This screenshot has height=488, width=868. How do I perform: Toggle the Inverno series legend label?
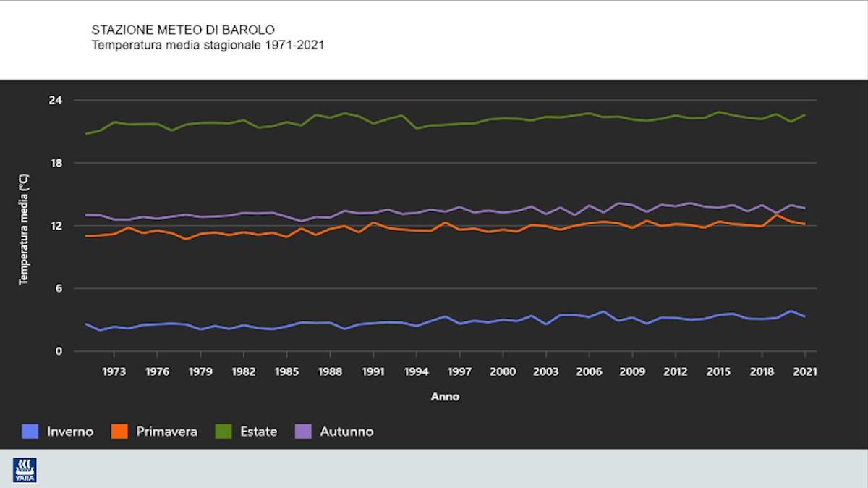coord(70,432)
